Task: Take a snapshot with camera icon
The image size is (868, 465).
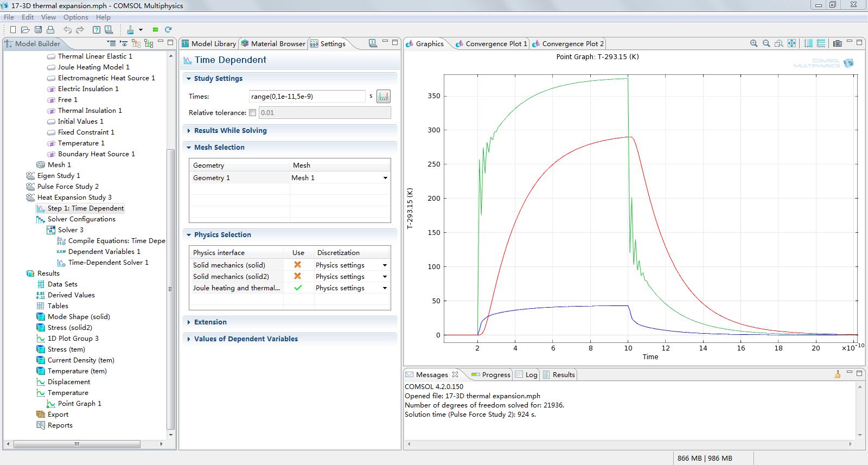Action: [837, 43]
